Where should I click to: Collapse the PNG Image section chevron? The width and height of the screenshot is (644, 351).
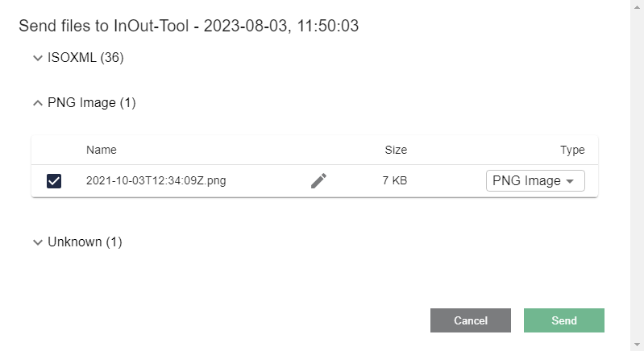point(38,103)
